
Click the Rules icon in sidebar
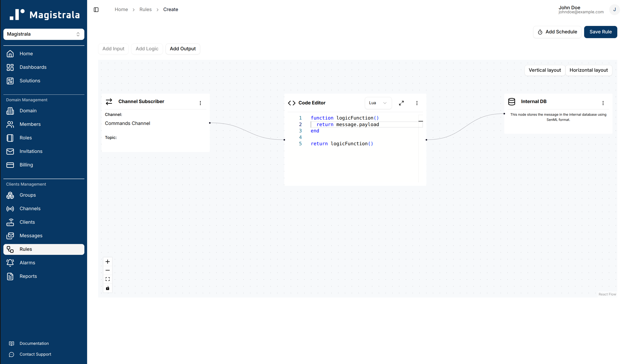point(10,249)
